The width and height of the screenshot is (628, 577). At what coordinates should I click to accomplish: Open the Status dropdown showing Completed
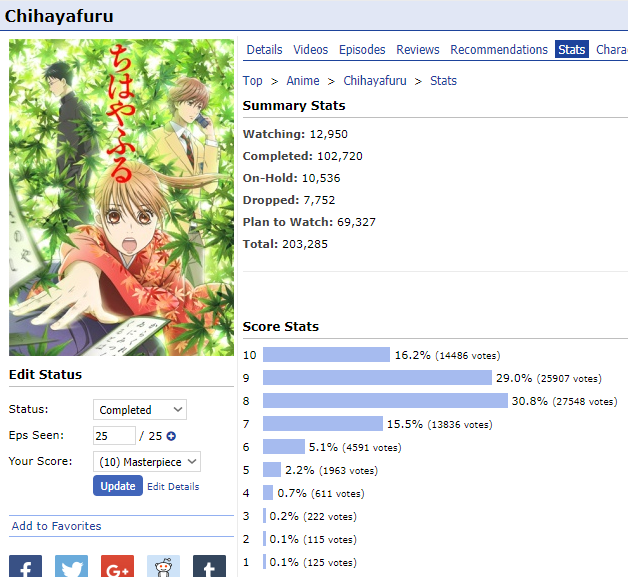point(140,410)
